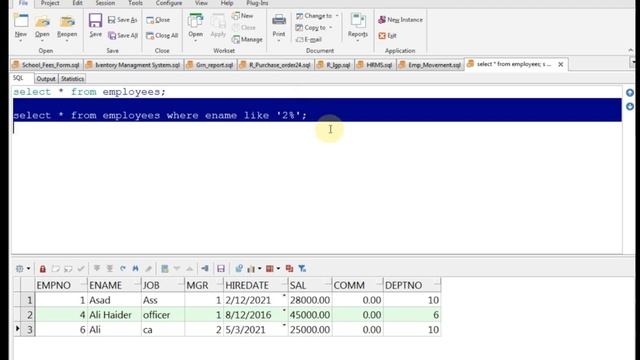Switch to School_Fees_Form.sql tab
Screen dimensions: 640x360
click(x=47, y=65)
